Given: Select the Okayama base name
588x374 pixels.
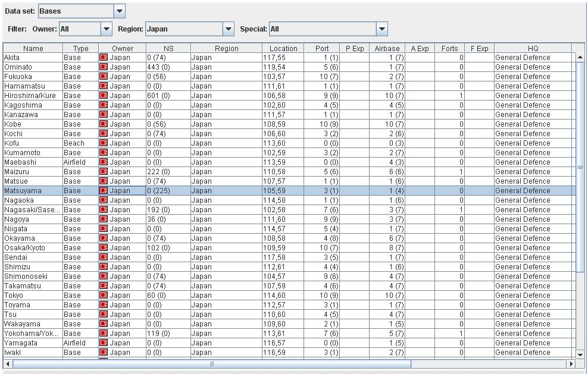Looking at the screenshot, I should pos(20,238).
